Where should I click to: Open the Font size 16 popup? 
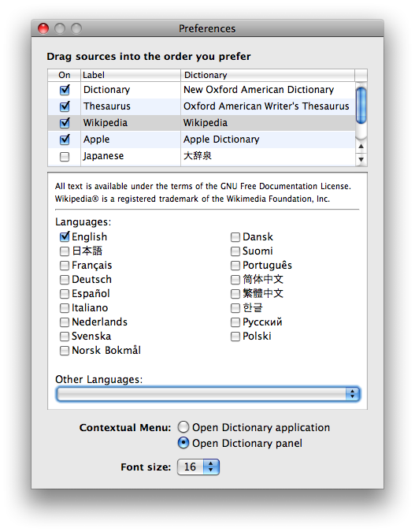point(198,467)
